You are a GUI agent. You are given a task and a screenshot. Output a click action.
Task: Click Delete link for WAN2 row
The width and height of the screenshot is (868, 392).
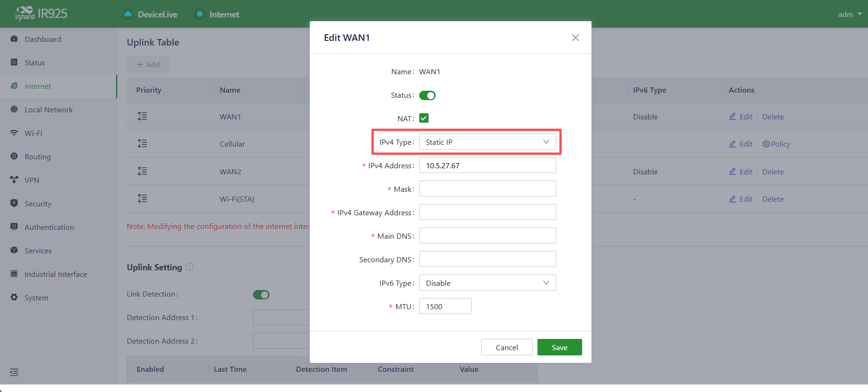coord(773,172)
